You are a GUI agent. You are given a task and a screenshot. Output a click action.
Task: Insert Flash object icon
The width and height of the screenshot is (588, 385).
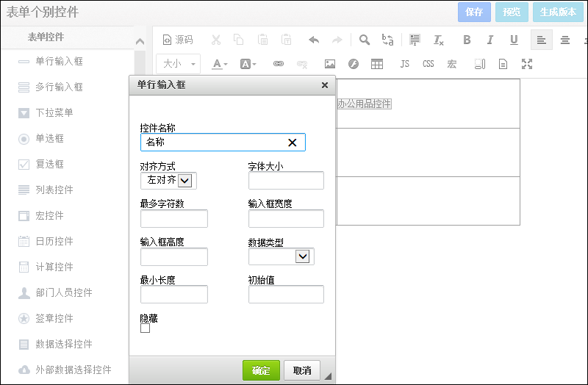click(x=354, y=64)
